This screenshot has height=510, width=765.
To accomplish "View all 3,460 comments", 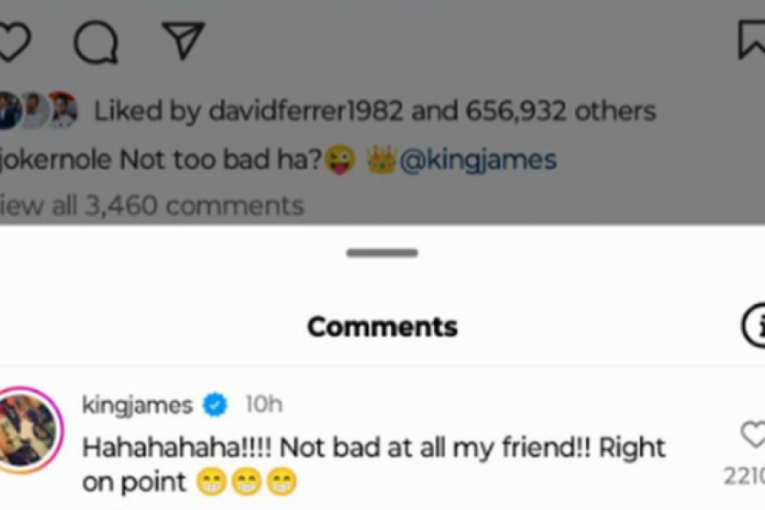I will (x=152, y=205).
